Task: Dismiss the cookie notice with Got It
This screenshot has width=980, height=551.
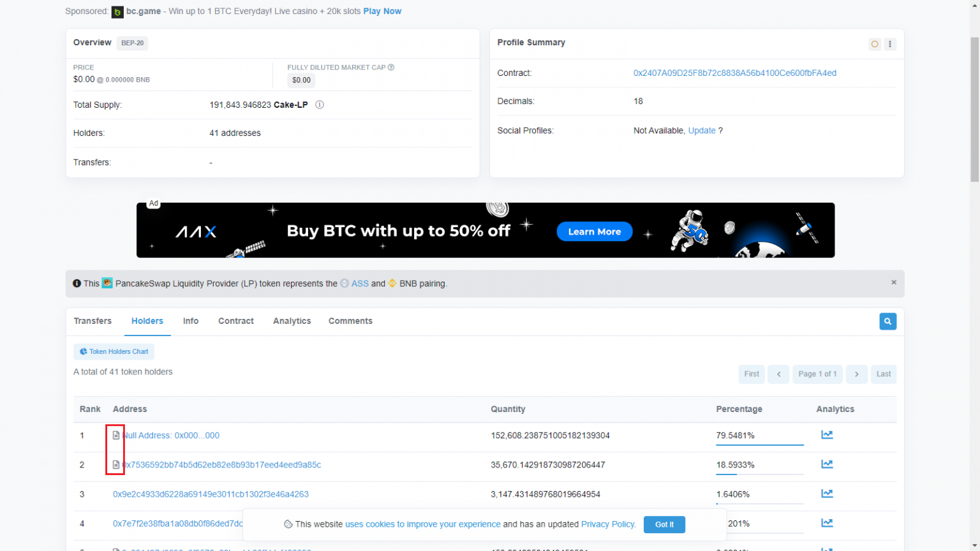Action: [x=664, y=524]
